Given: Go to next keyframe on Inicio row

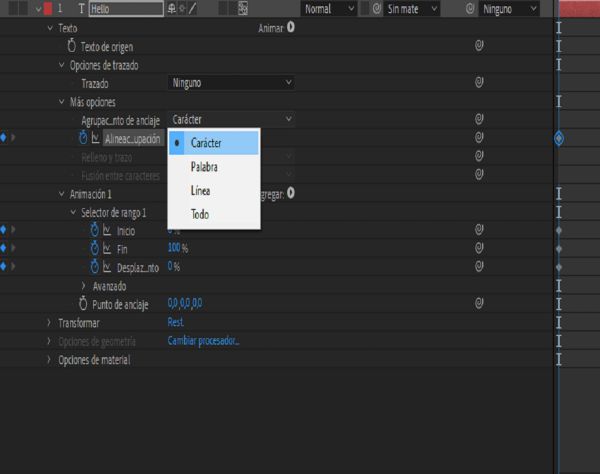Looking at the screenshot, I should click(x=13, y=230).
